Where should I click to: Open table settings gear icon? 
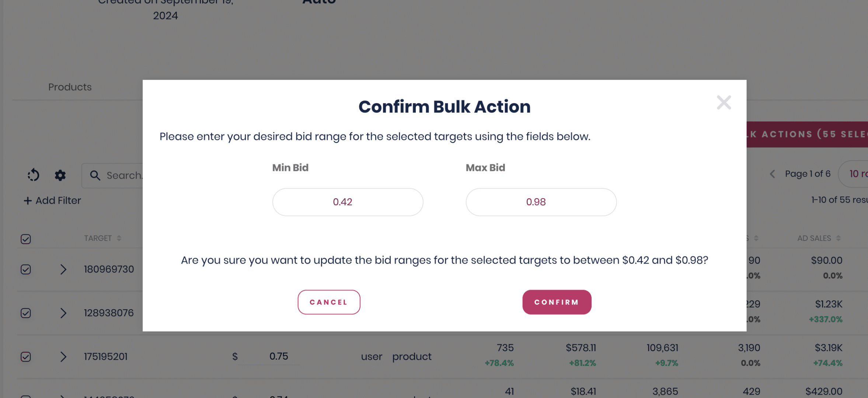[60, 175]
